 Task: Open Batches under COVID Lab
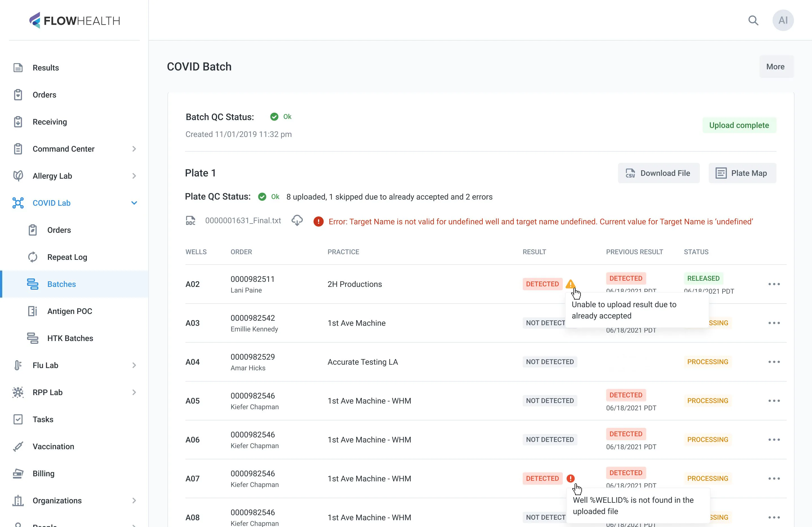pyautogui.click(x=74, y=284)
